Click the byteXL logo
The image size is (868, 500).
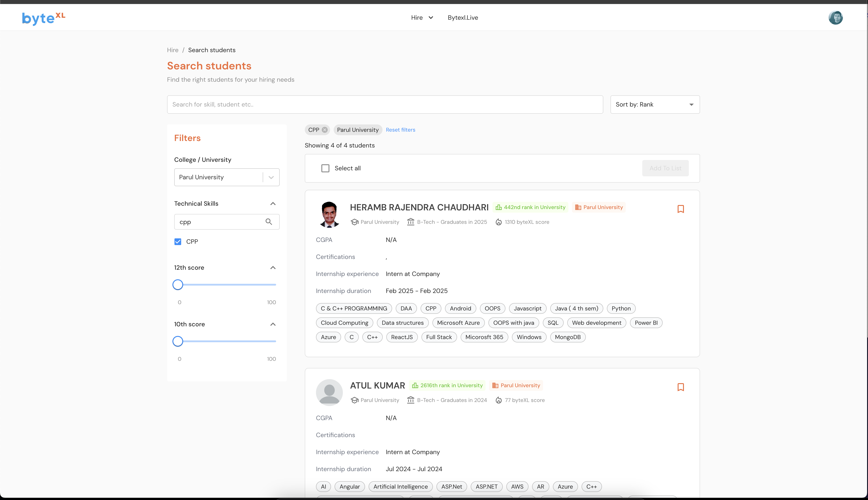pyautogui.click(x=43, y=18)
